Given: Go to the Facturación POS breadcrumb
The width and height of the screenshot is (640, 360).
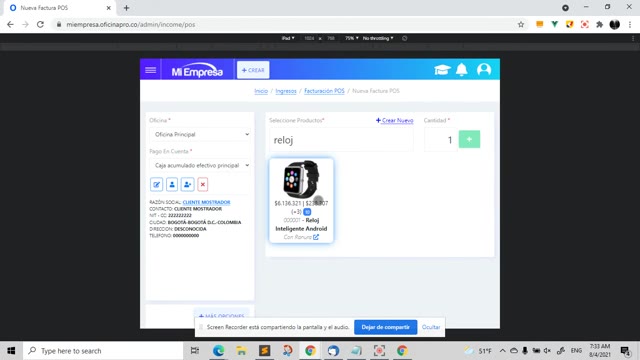Looking at the screenshot, I should 324,91.
